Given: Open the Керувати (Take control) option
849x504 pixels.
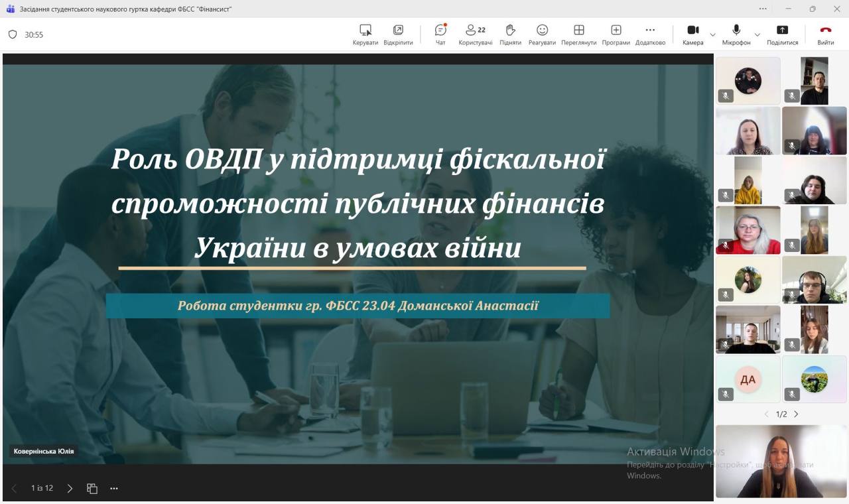Looking at the screenshot, I should point(365,34).
